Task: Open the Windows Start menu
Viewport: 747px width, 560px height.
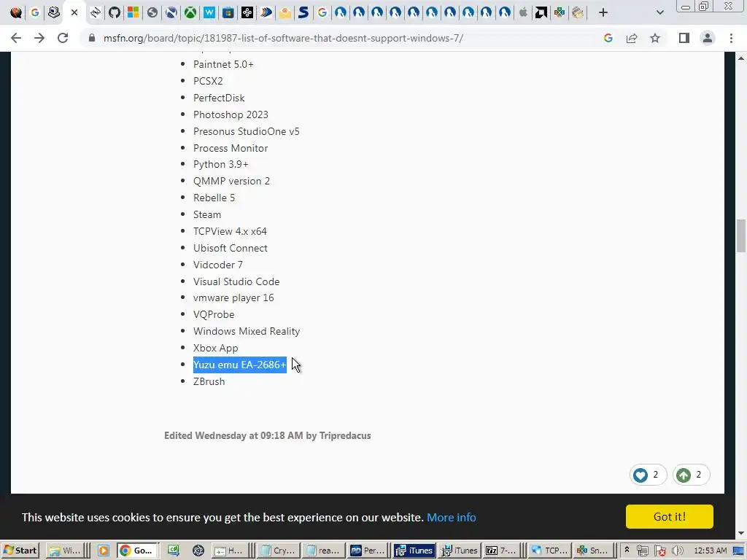Action: click(20, 551)
